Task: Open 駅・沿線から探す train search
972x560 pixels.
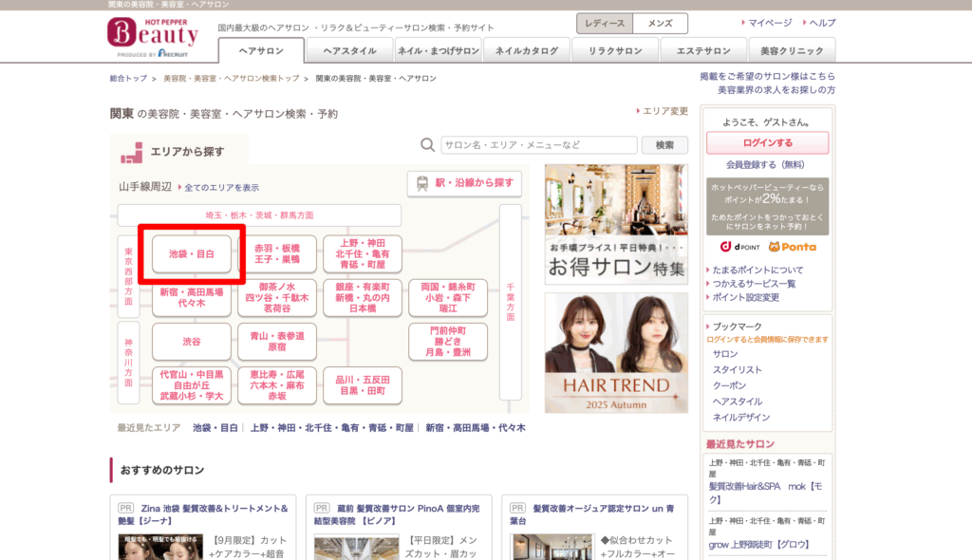Action: click(464, 183)
